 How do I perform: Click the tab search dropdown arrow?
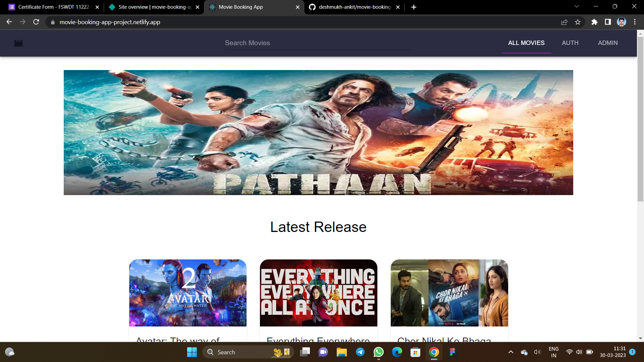[x=576, y=6]
